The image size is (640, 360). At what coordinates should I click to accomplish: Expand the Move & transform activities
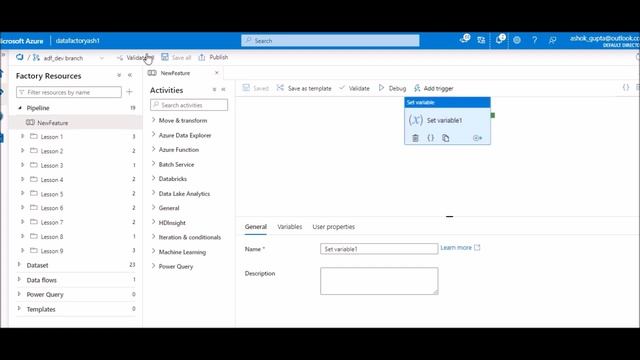(x=153, y=120)
